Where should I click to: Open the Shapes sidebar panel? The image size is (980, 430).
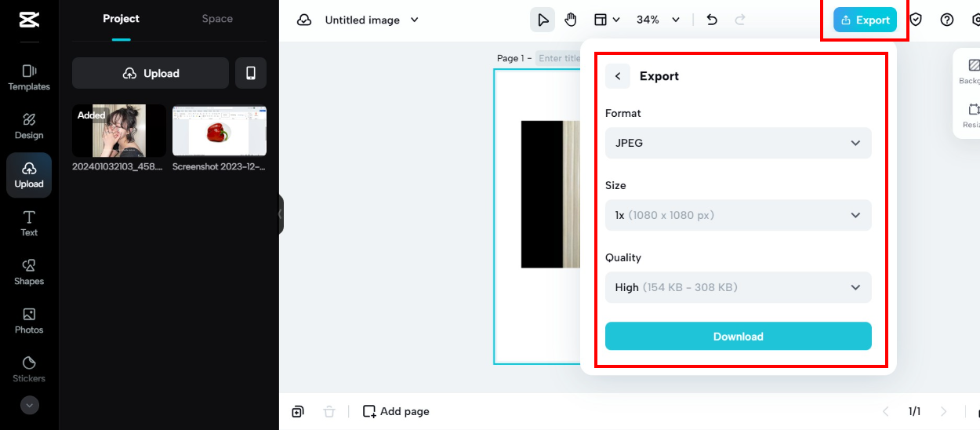[x=29, y=272]
